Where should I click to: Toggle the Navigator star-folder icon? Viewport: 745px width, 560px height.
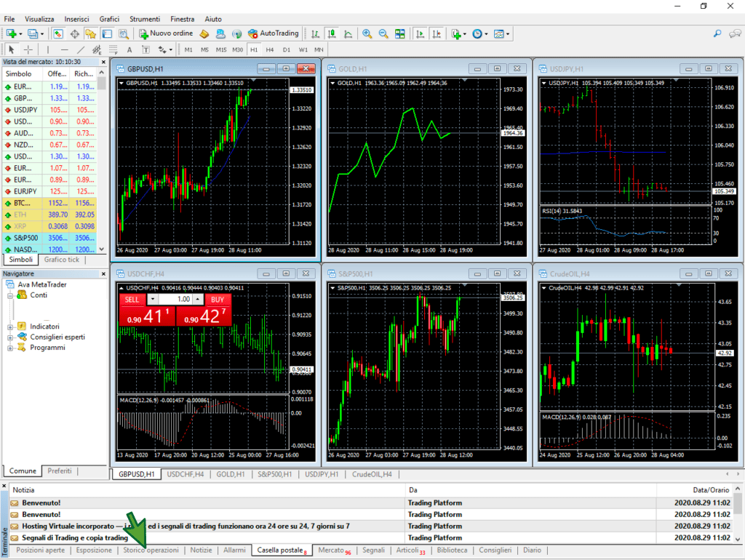click(90, 33)
